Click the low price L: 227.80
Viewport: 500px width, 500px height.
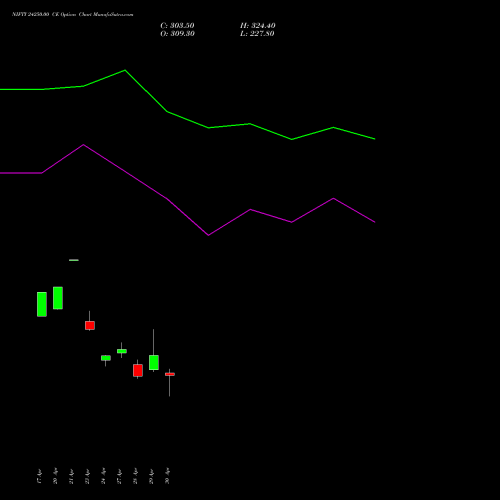pyautogui.click(x=257, y=34)
